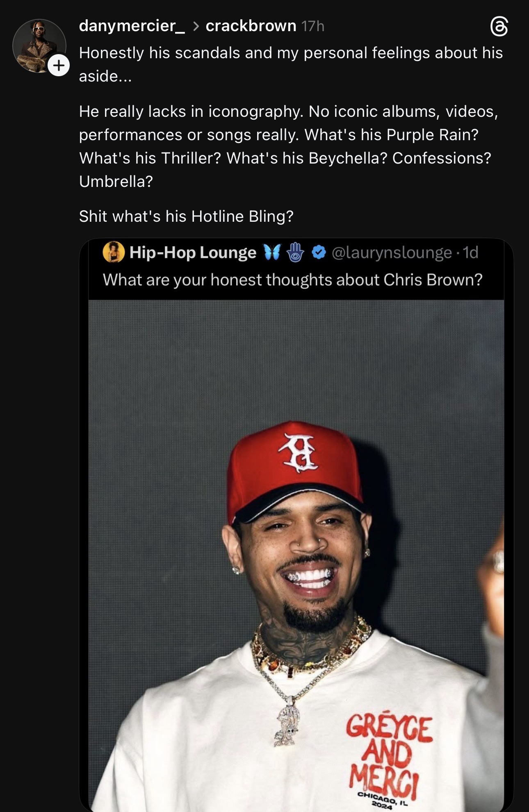Click the 17h post timestamp

[312, 26]
